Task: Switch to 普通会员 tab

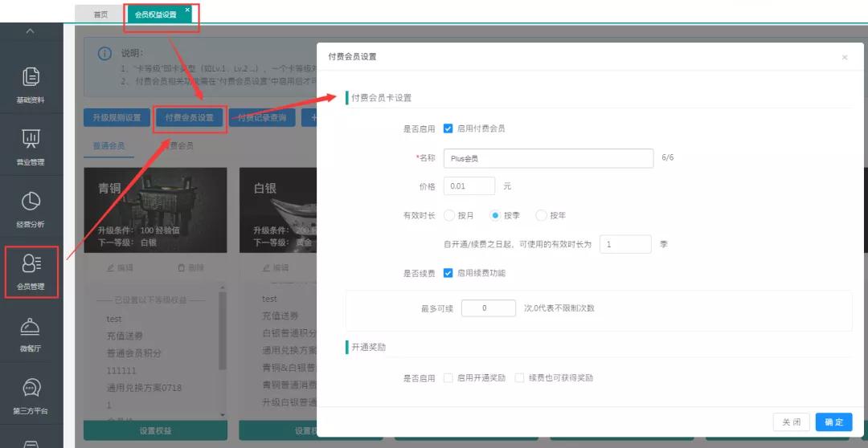Action: (x=110, y=146)
